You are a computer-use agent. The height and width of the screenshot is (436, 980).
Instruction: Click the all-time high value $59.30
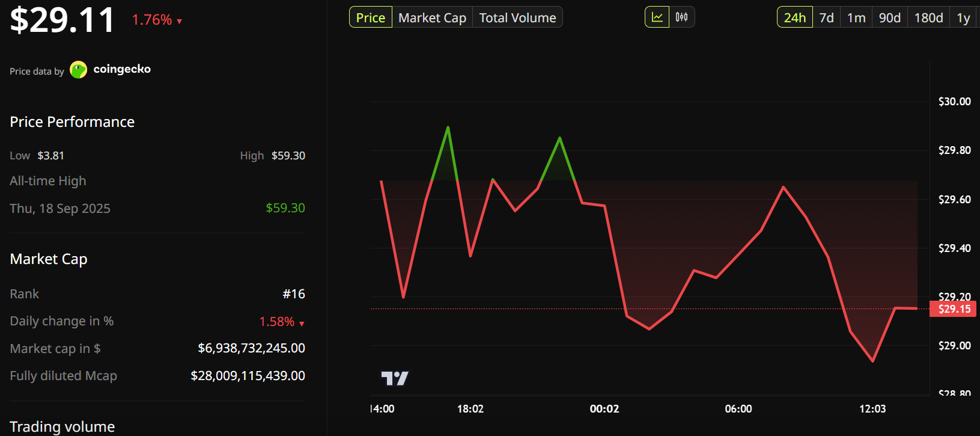coord(285,207)
